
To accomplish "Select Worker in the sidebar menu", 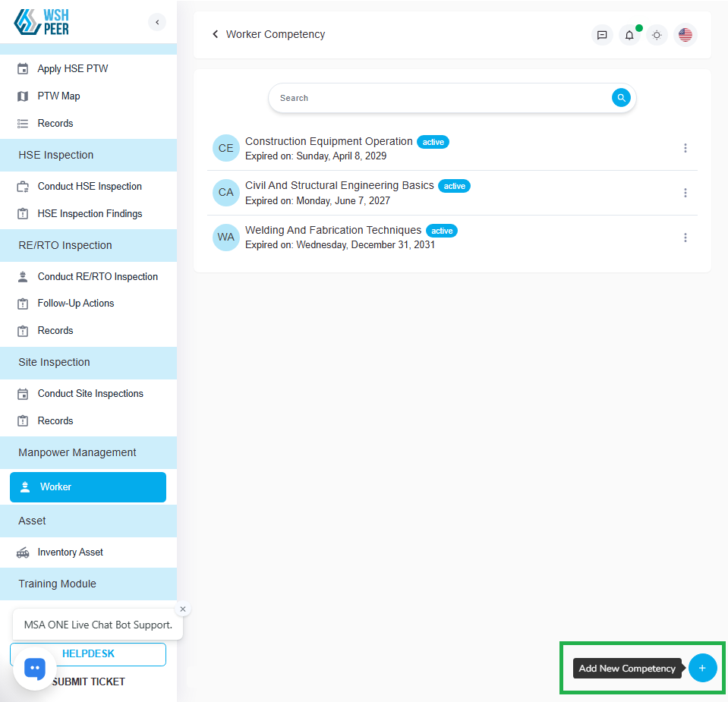I will [x=88, y=487].
